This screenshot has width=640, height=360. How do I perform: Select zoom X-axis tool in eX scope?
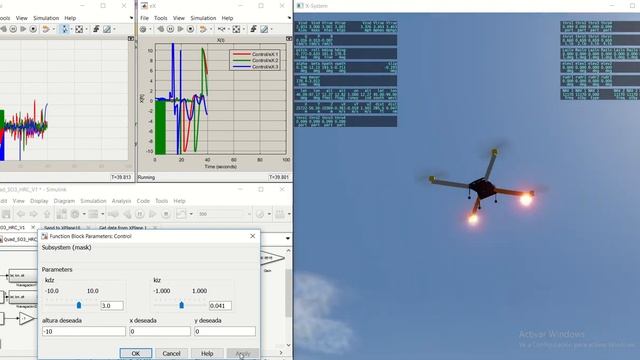pos(221,29)
